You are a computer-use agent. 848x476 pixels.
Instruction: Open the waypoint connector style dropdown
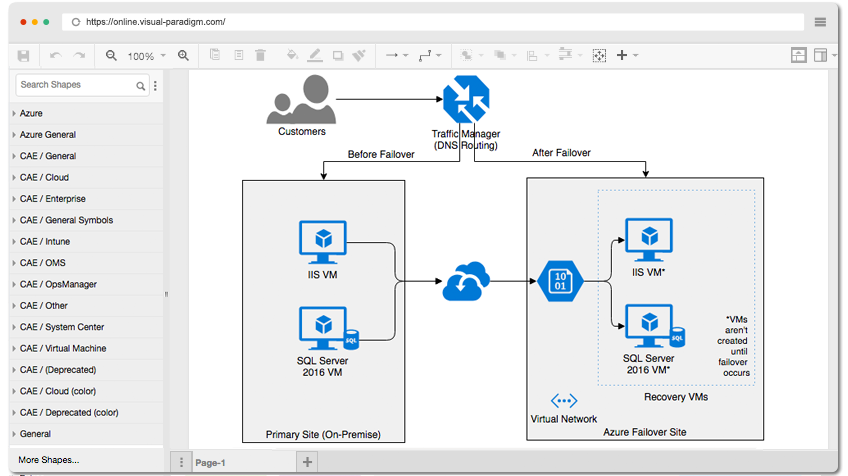click(430, 55)
